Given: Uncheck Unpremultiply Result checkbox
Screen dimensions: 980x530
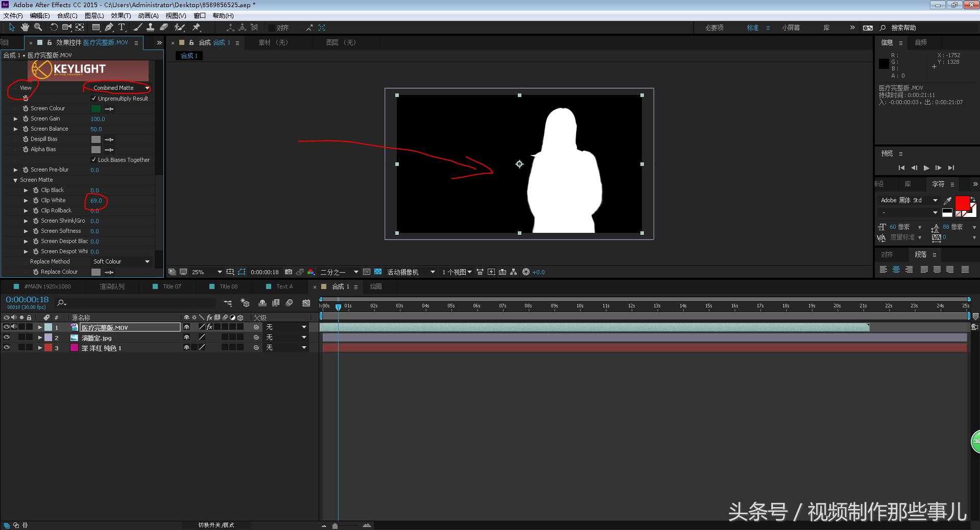Looking at the screenshot, I should pyautogui.click(x=93, y=99).
